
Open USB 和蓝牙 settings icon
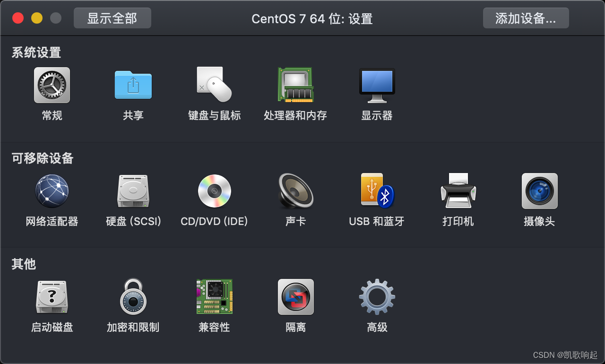click(377, 191)
